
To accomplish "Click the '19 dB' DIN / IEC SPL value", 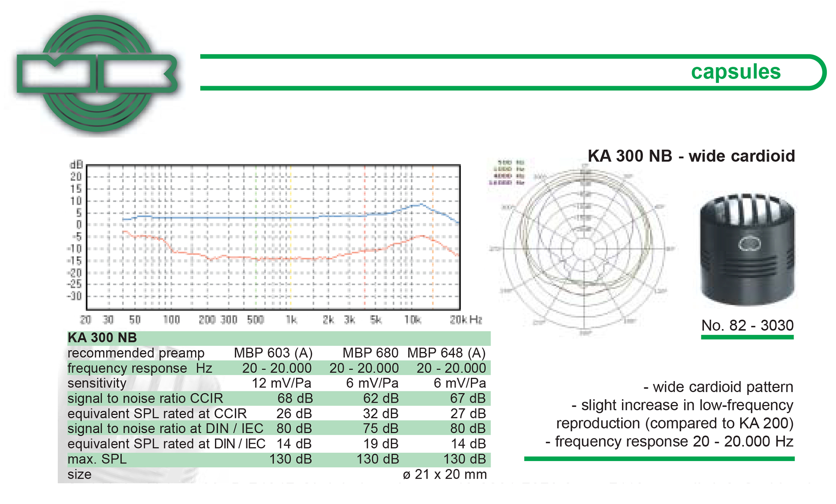I will (382, 444).
